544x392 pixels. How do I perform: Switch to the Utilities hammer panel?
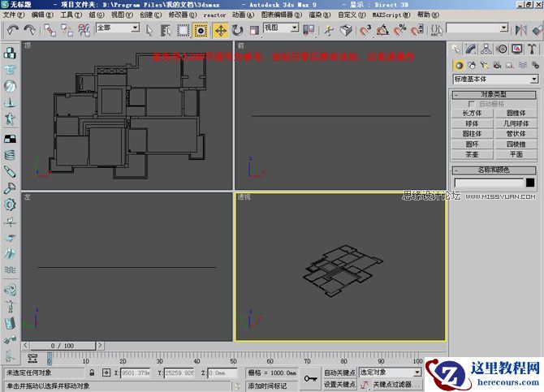532,49
